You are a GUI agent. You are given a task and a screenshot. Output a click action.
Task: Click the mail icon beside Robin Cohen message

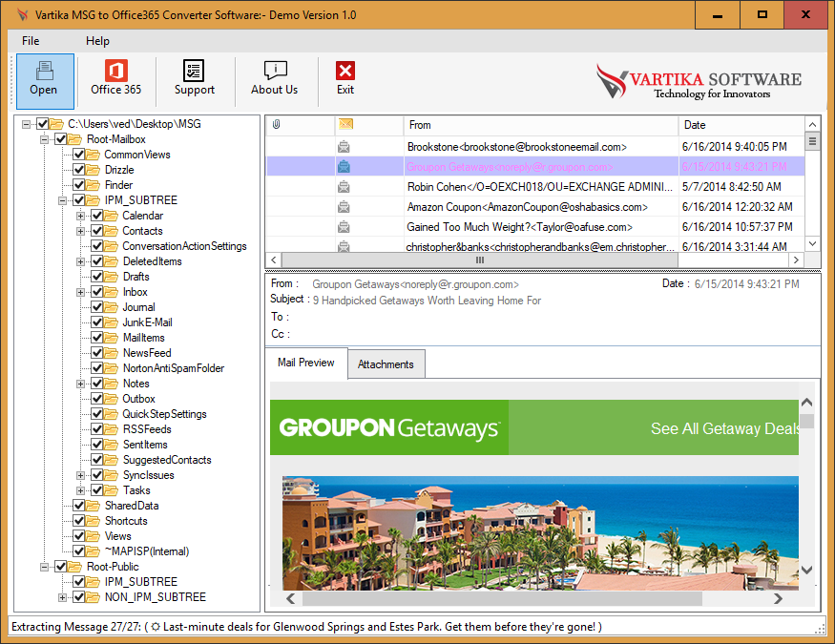click(344, 187)
